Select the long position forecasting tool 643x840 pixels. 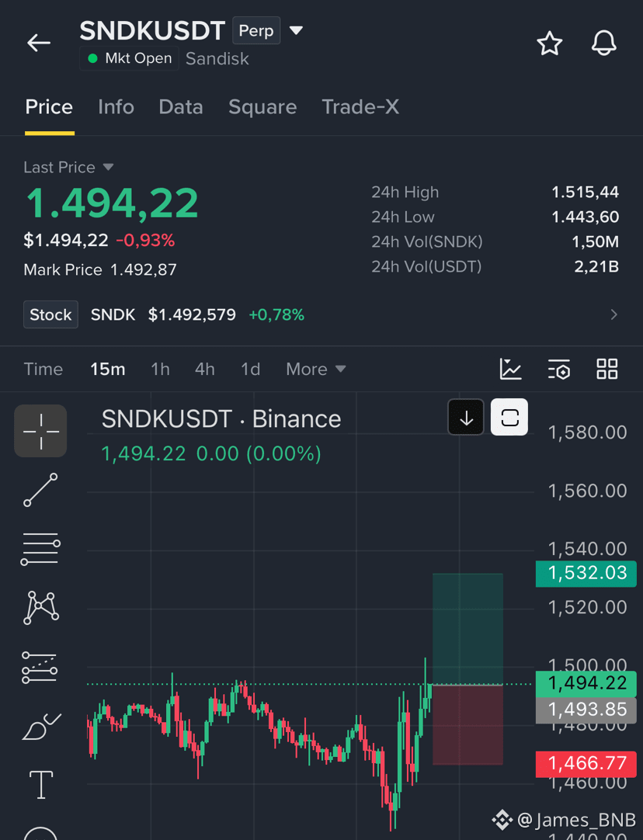point(40,667)
